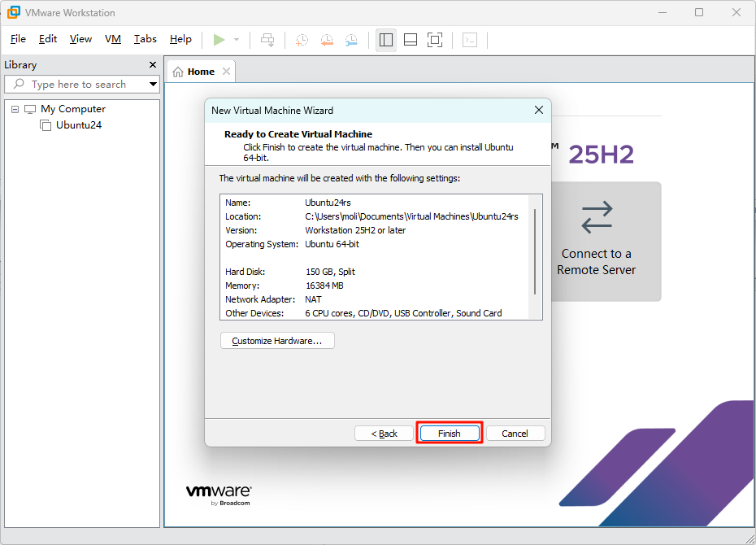Open the Help menu
The image size is (756, 545).
pos(180,39)
